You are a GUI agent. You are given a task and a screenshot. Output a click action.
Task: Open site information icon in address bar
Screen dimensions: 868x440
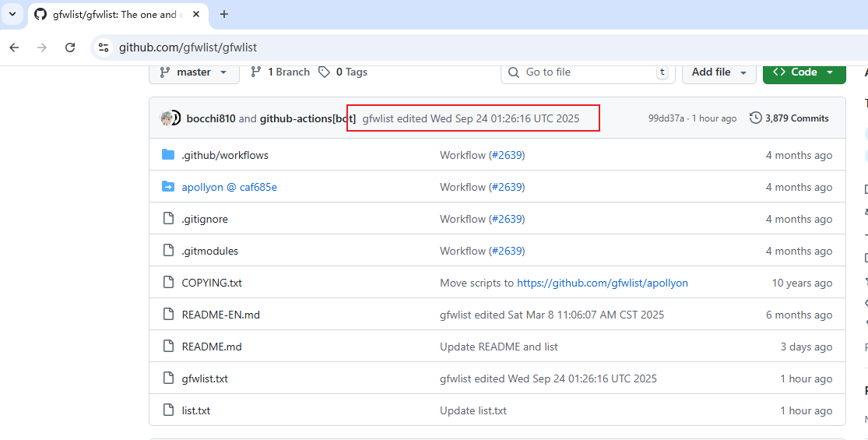coord(103,48)
